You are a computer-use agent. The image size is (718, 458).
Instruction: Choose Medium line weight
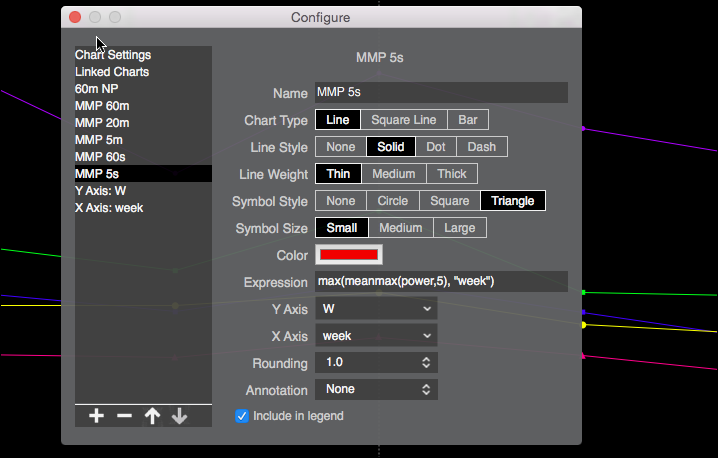tap(394, 174)
